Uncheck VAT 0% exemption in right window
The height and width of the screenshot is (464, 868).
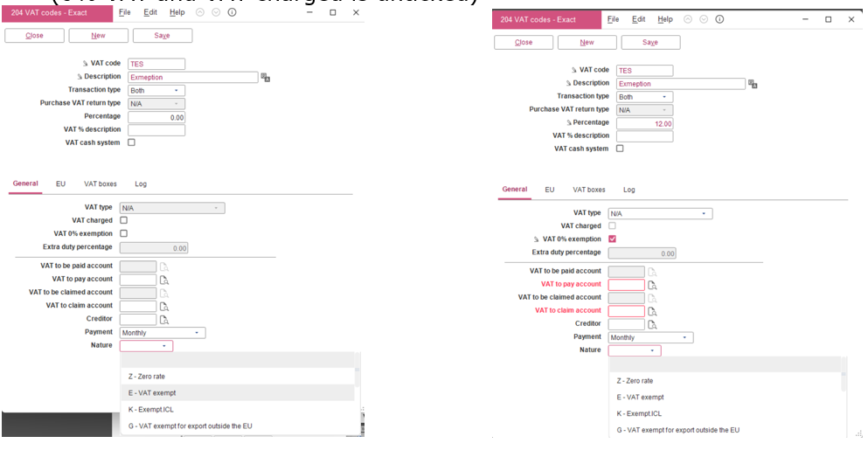click(x=612, y=239)
